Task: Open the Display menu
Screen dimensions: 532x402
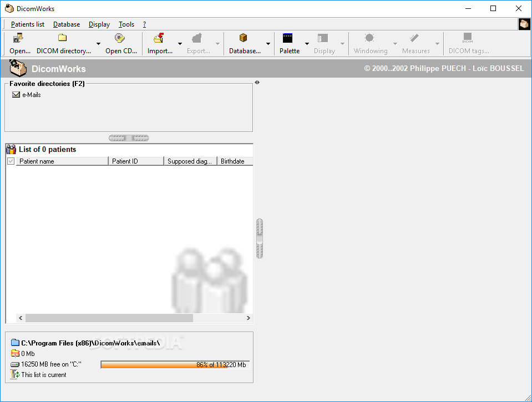Action: (99, 24)
